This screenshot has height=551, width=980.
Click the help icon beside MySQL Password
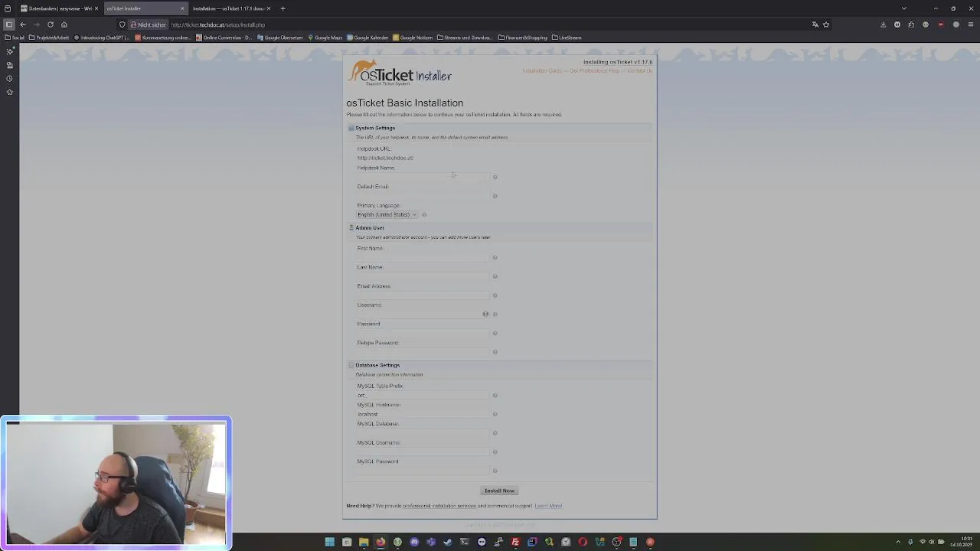tap(495, 471)
